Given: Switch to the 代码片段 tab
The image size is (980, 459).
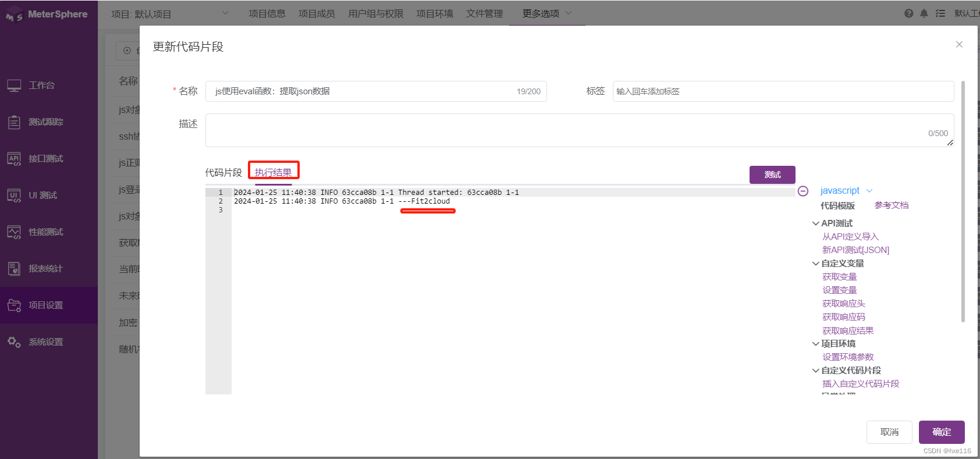Looking at the screenshot, I should (223, 173).
